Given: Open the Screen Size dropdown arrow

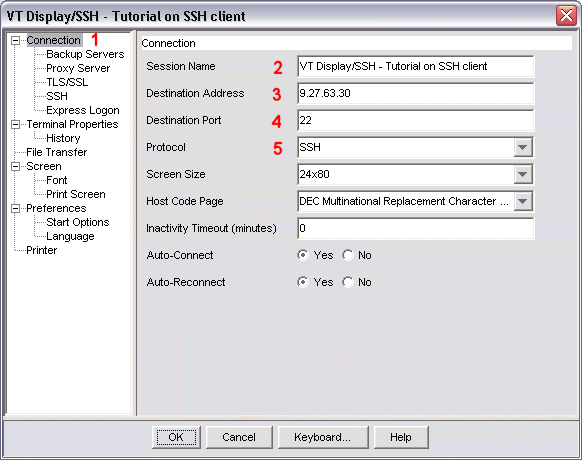Looking at the screenshot, I should coord(523,174).
